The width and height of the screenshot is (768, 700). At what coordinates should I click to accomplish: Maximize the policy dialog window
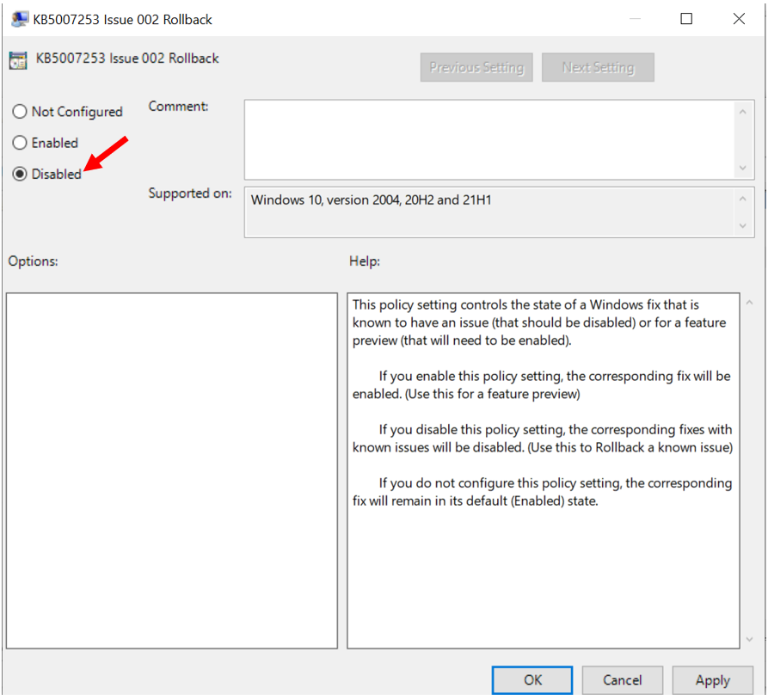[x=686, y=19]
